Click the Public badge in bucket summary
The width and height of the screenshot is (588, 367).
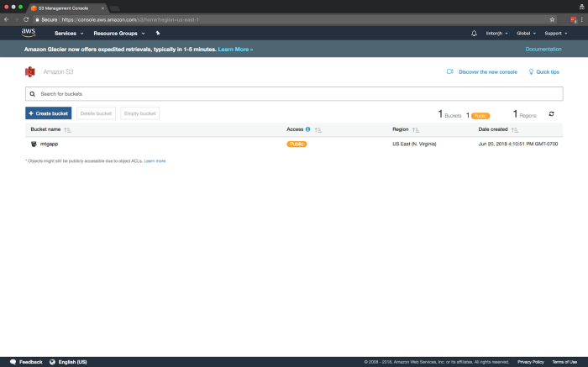click(480, 116)
